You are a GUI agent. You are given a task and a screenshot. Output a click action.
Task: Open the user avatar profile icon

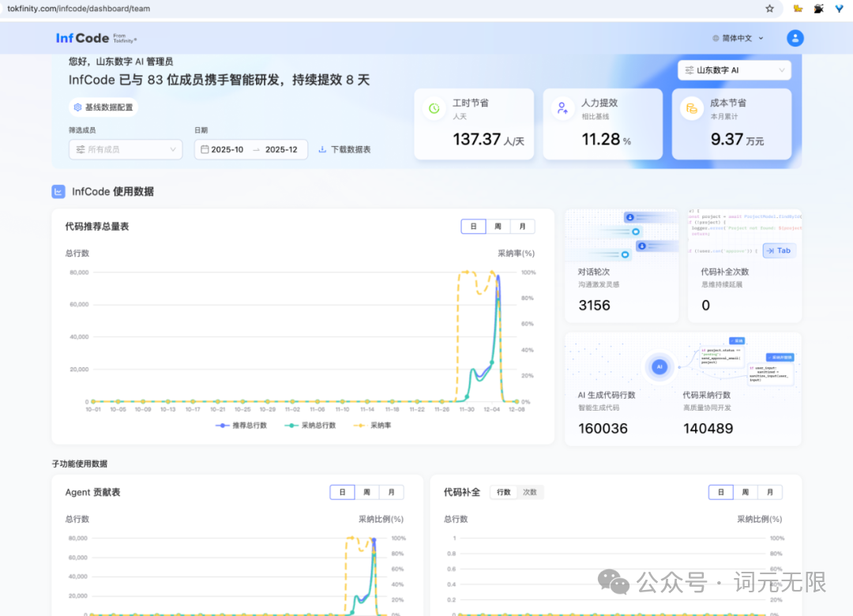coord(795,38)
